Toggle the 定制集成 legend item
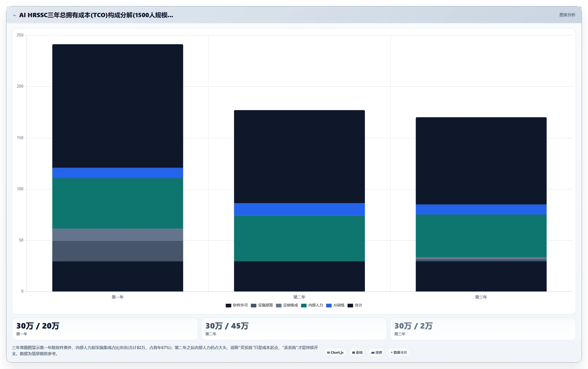The width and height of the screenshot is (588, 369). pos(287,305)
